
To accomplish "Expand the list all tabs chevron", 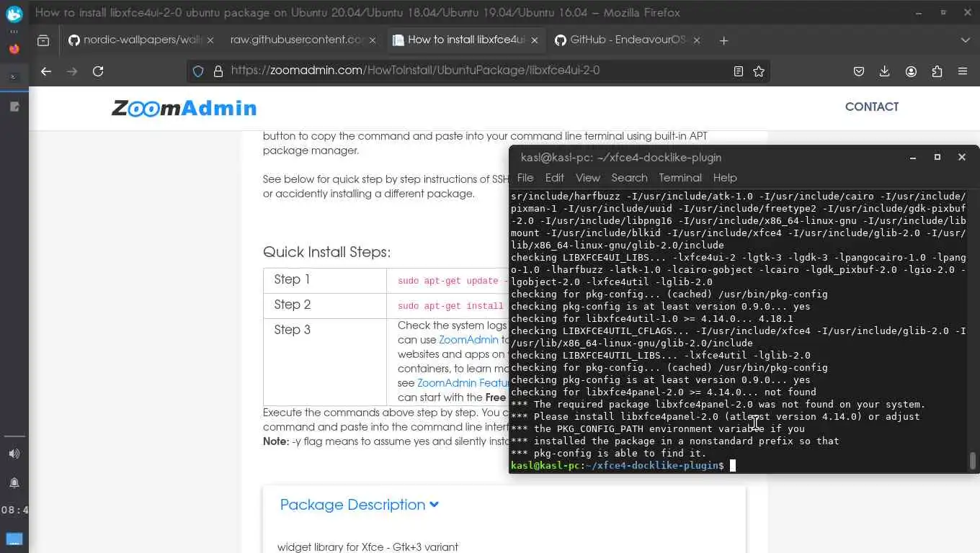I will [966, 40].
